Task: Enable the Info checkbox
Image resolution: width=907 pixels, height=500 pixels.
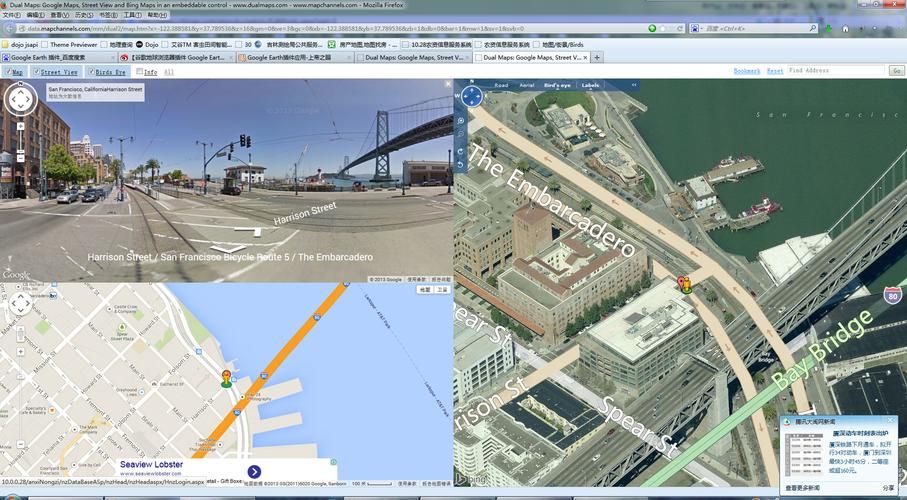Action: point(139,72)
